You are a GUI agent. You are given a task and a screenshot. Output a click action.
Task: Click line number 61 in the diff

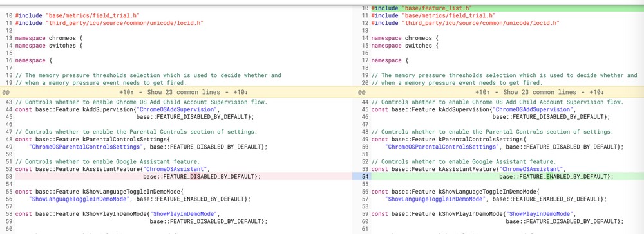coord(366,229)
